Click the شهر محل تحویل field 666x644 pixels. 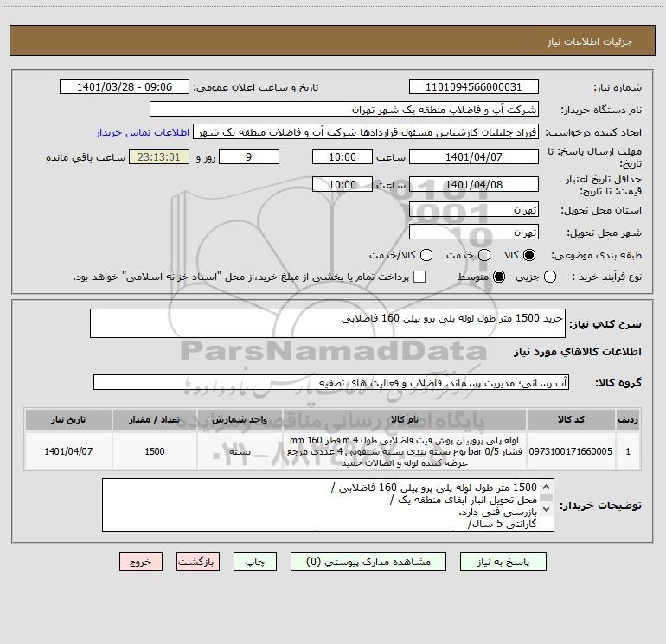click(474, 233)
